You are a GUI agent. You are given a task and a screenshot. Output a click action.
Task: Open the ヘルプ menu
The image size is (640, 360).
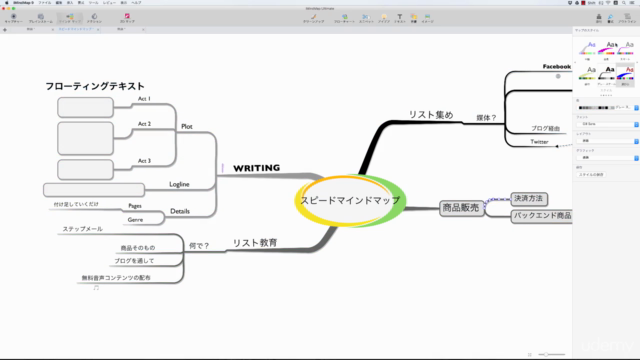136,3
